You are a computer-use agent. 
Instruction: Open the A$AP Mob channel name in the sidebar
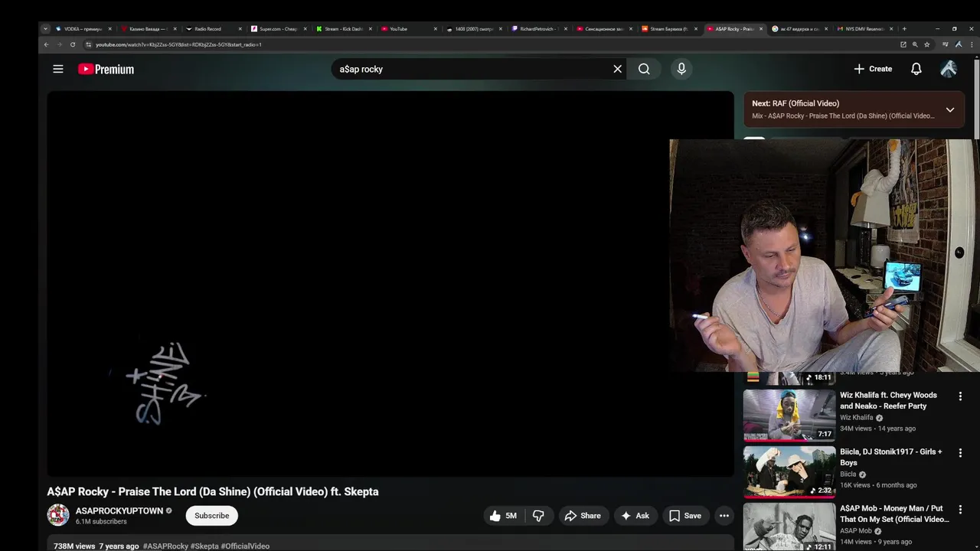click(x=856, y=531)
